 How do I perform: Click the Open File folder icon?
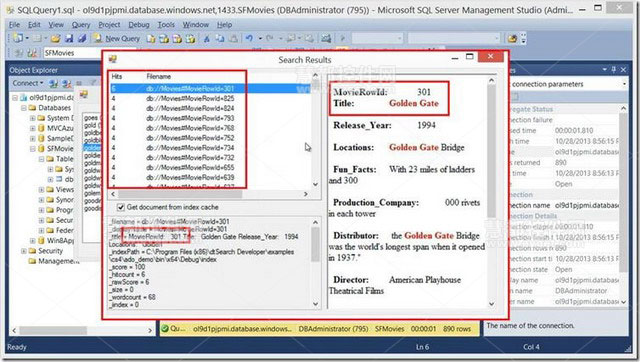56,39
